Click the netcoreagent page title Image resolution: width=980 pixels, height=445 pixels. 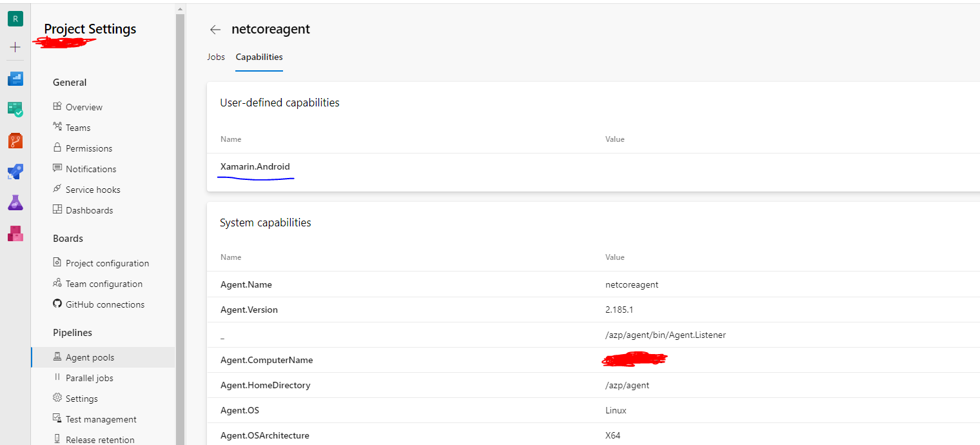coord(271,29)
